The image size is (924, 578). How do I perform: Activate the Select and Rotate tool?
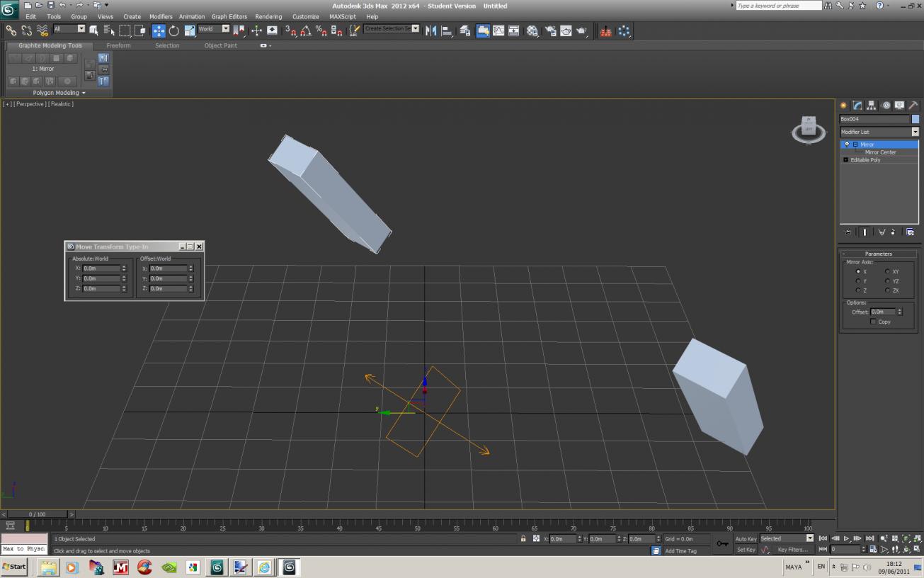(x=174, y=30)
